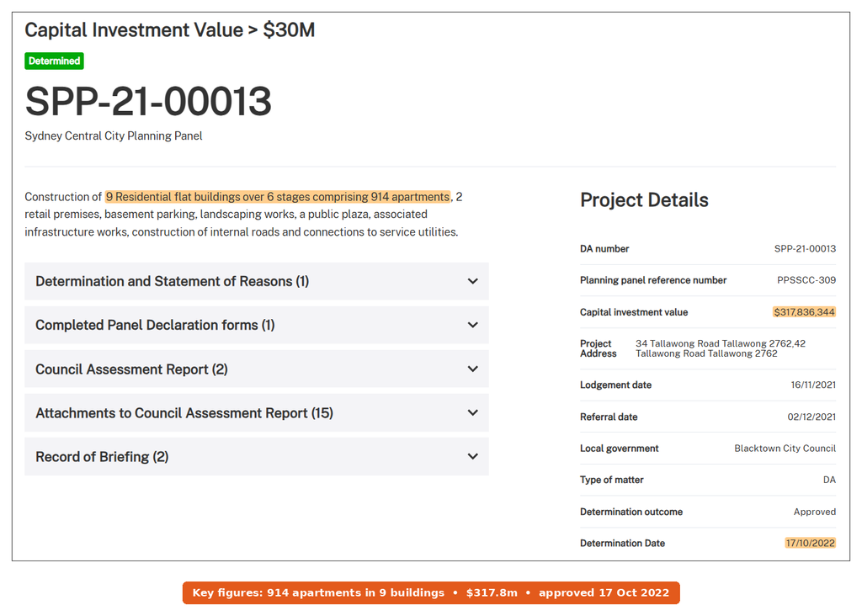862x616 pixels.
Task: Click the Lodgement date label
Action: (615, 385)
